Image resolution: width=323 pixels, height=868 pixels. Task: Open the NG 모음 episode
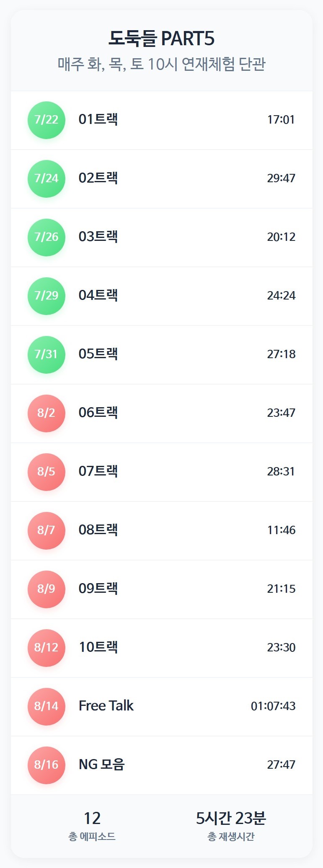tap(102, 765)
